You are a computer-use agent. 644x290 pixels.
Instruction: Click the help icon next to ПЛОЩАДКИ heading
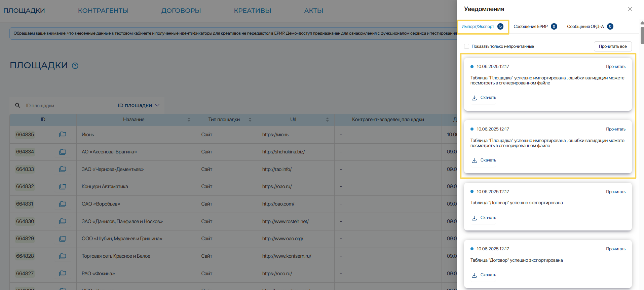[75, 66]
